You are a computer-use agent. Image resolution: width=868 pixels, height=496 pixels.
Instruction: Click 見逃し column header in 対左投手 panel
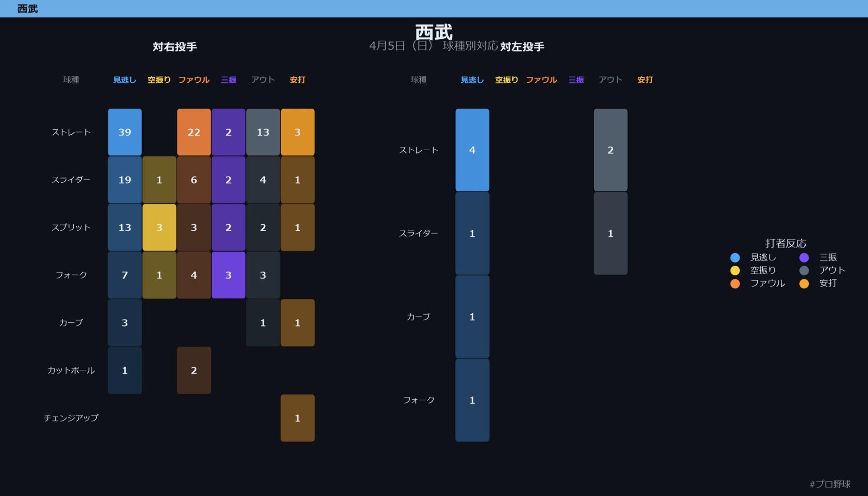tap(472, 80)
